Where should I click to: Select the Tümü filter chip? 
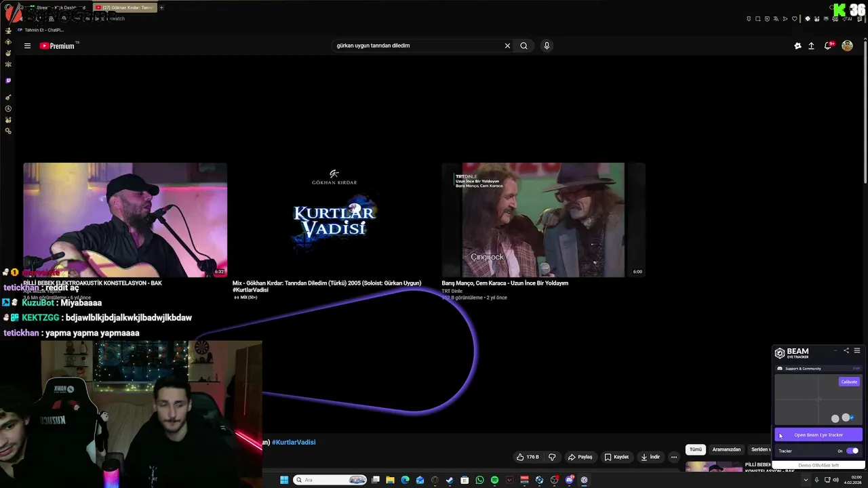(x=696, y=449)
